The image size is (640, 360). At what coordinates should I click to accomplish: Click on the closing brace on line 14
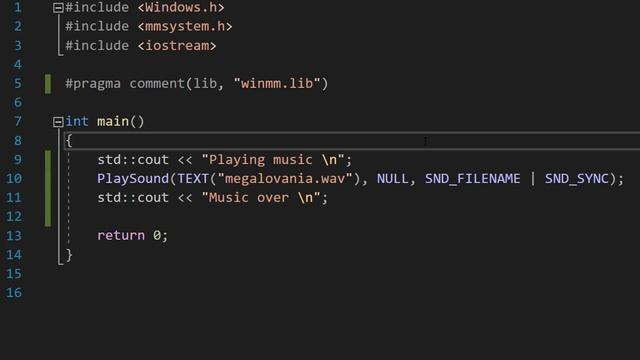(69, 255)
